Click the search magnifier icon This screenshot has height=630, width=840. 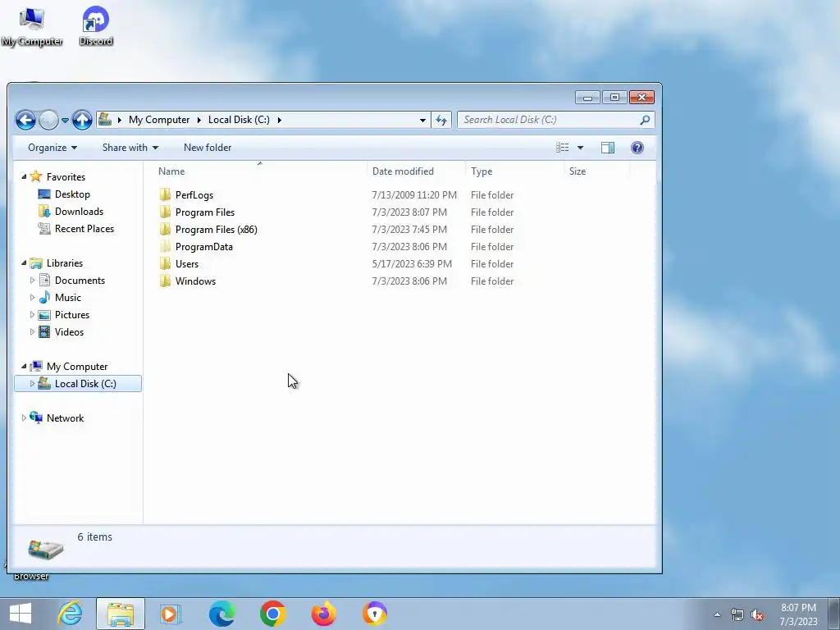coord(645,120)
